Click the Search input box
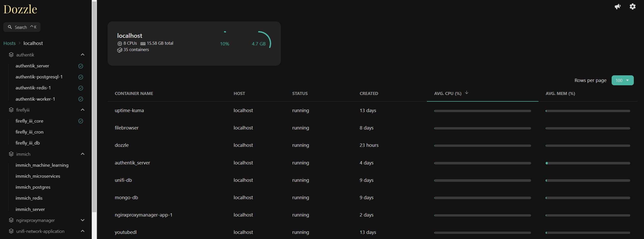This screenshot has width=644, height=239. pyautogui.click(x=22, y=27)
